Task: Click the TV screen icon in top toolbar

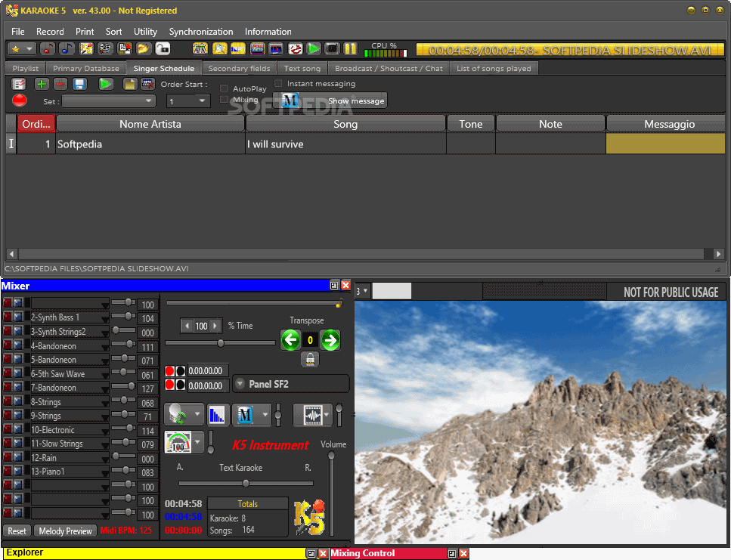Action: 276,48
